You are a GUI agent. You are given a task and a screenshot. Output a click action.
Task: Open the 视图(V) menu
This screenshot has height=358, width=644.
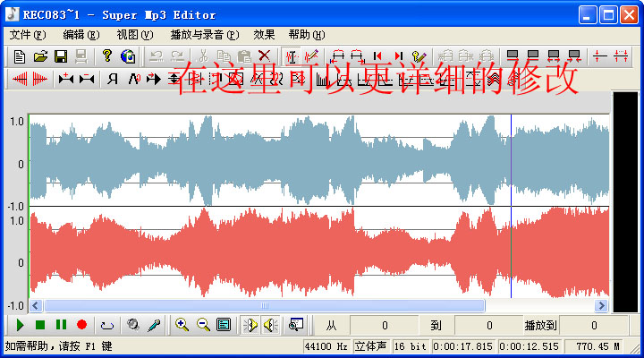[x=135, y=35]
